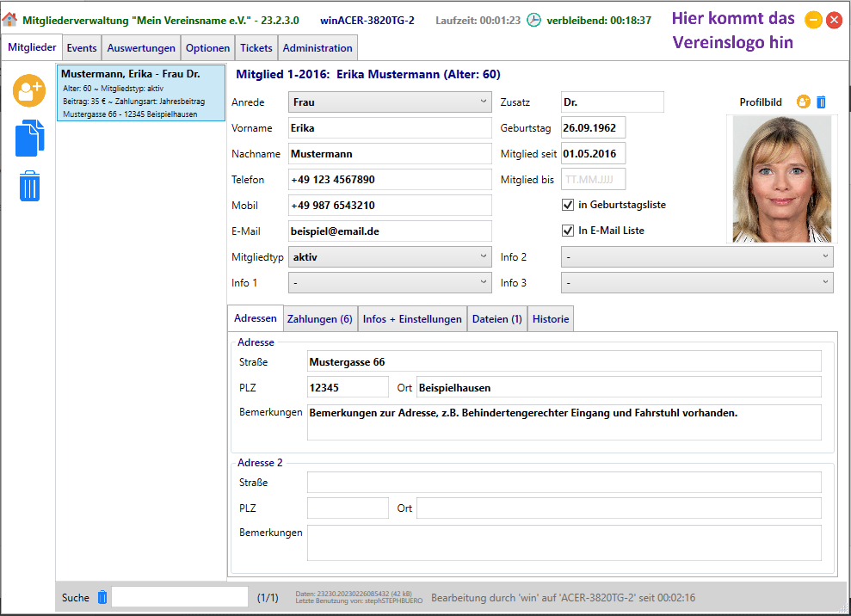Image resolution: width=851 pixels, height=616 pixels.
Task: Upload a new profile picture using the orange icon
Action: [803, 102]
